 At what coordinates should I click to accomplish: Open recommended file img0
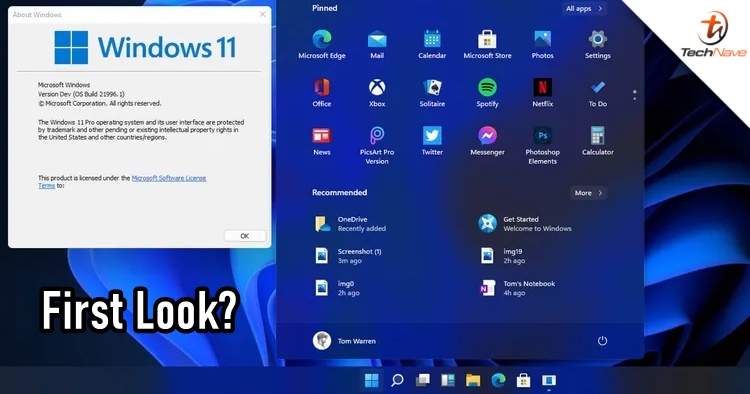tap(337, 288)
